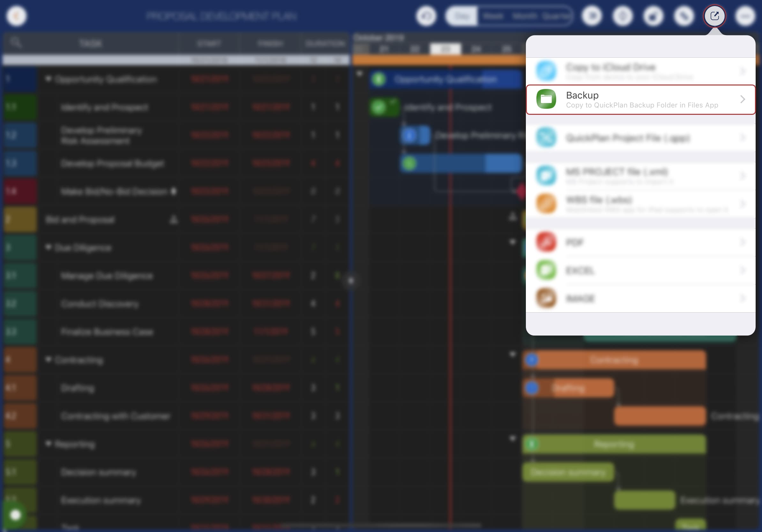762x532 pixels.
Task: Switch timeline scale to Week
Action: tap(493, 16)
